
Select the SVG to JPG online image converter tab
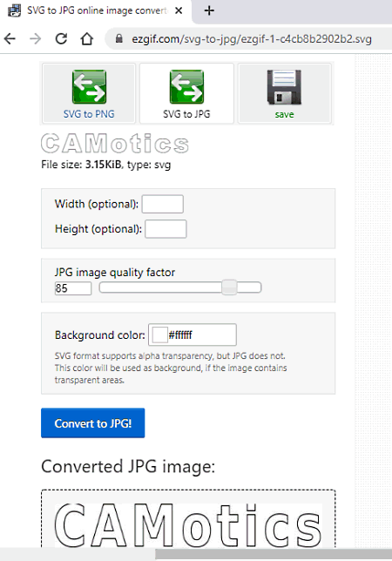point(96,11)
